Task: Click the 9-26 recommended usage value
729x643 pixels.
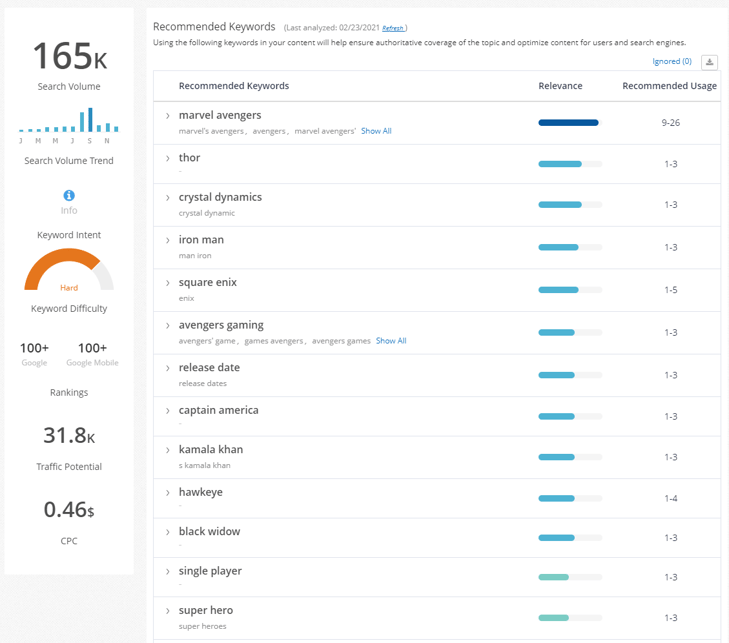Action: [670, 123]
